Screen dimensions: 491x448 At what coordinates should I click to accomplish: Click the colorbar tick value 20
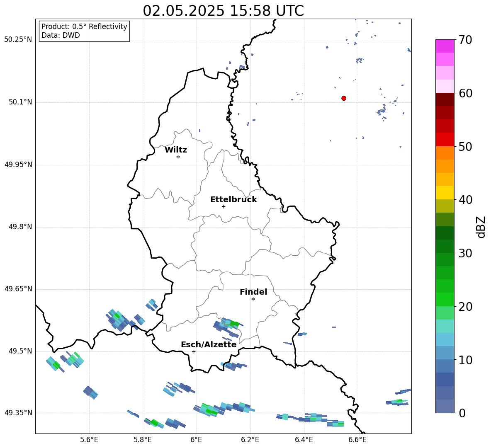click(465, 307)
